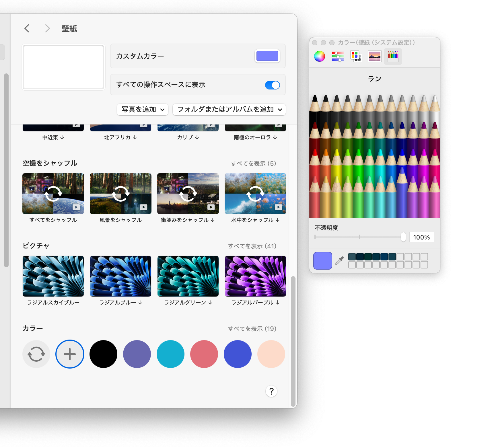490x448 pixels.
Task: Select the muted purple color circle
Action: pos(137,354)
